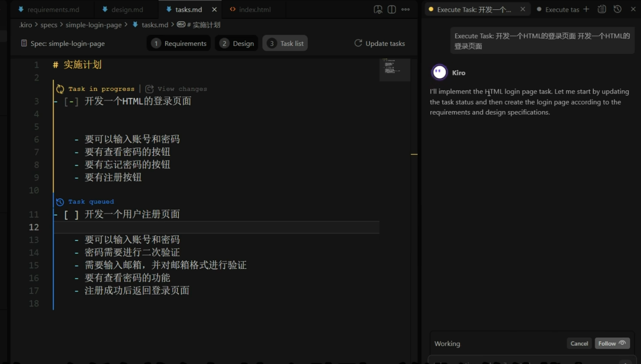Split the editor with the split icon
The image size is (641, 364).
pyautogui.click(x=392, y=9)
